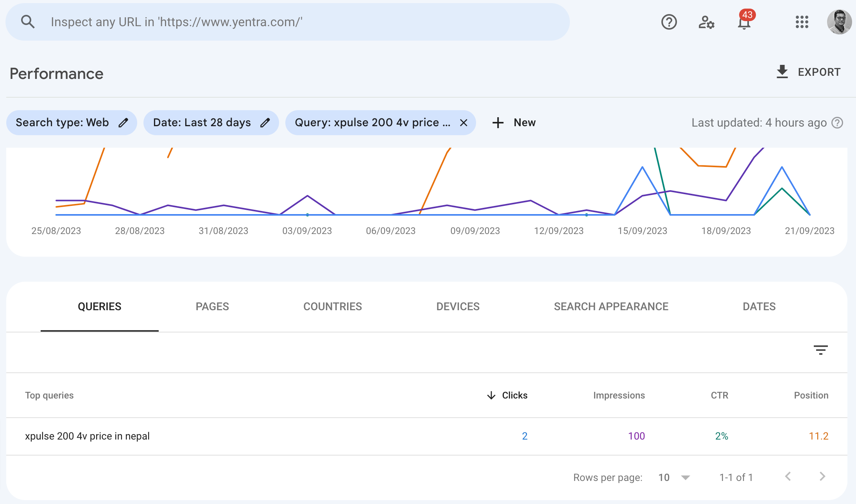Viewport: 856px width, 504px height.
Task: Open the Search Appearance tab
Action: pos(611,307)
